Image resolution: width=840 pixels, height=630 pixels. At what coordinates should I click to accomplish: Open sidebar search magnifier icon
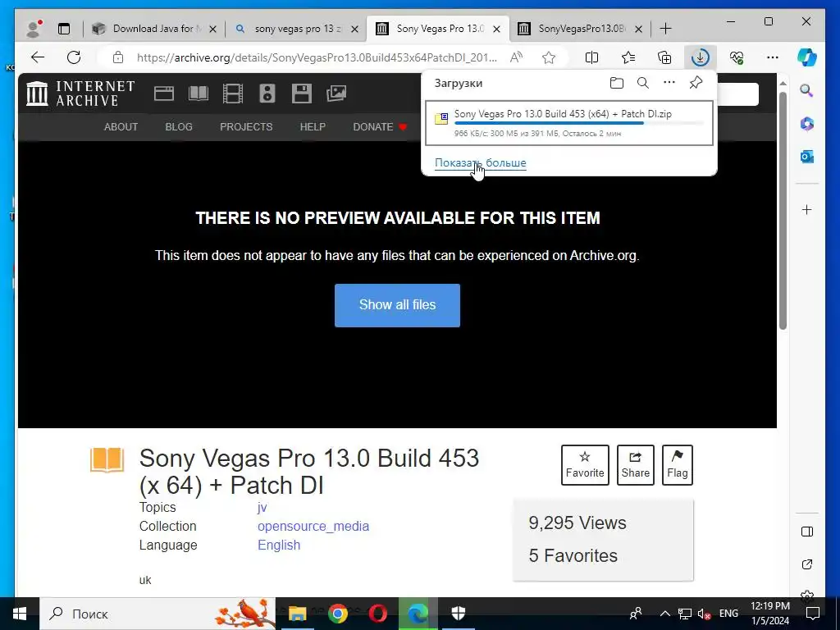click(x=807, y=90)
